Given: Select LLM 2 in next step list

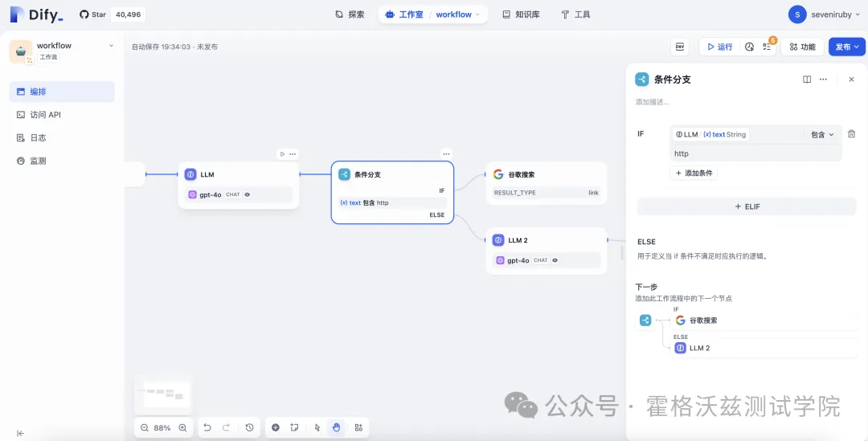Looking at the screenshot, I should (x=764, y=348).
